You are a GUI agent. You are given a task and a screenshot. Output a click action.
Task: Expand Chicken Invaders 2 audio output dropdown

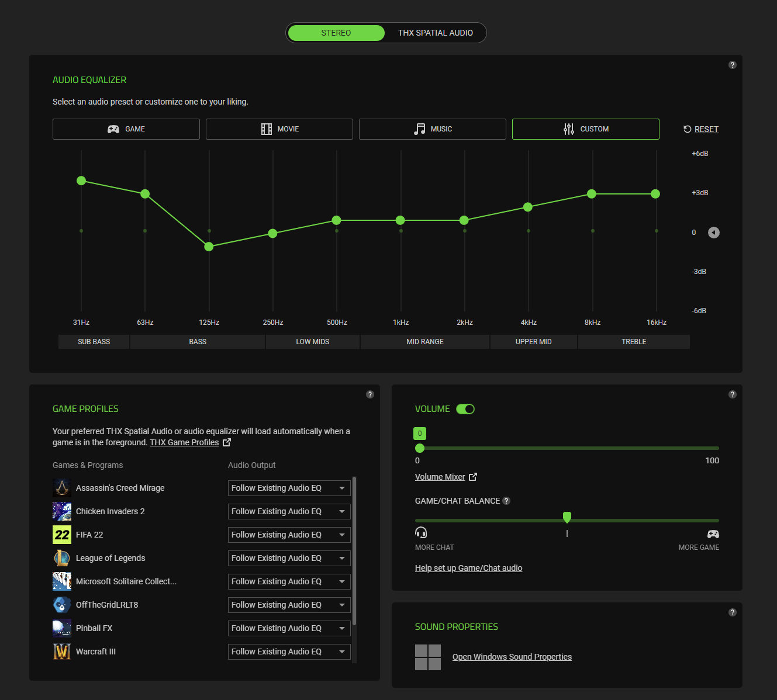289,511
